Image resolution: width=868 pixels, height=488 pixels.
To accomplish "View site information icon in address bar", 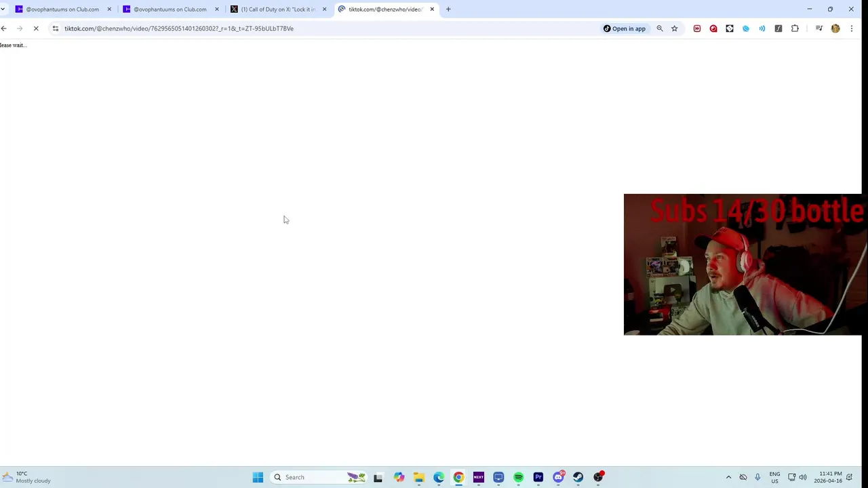I will pos(56,28).
